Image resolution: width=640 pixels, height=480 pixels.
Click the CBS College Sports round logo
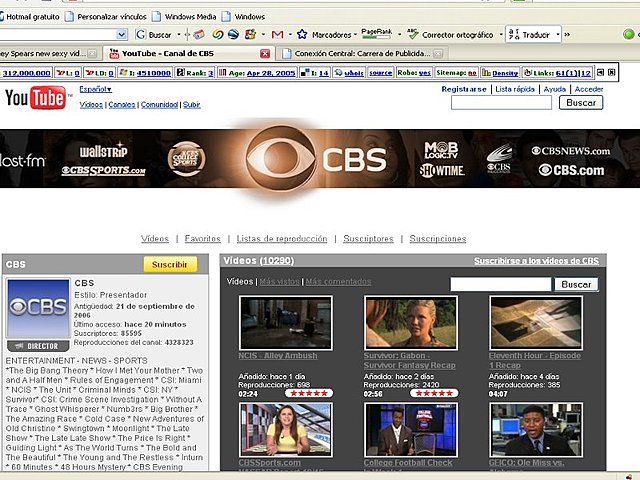pos(187,159)
